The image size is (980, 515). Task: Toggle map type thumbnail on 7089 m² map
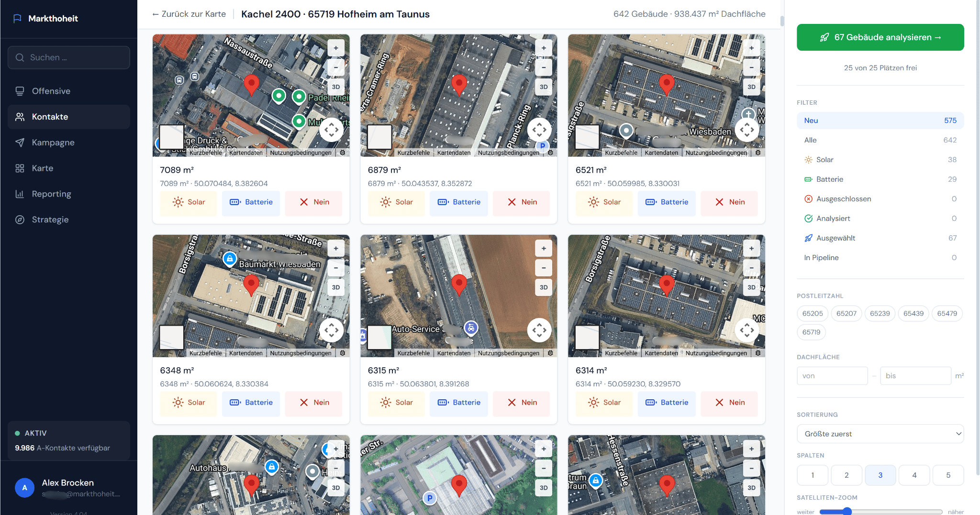pos(171,137)
